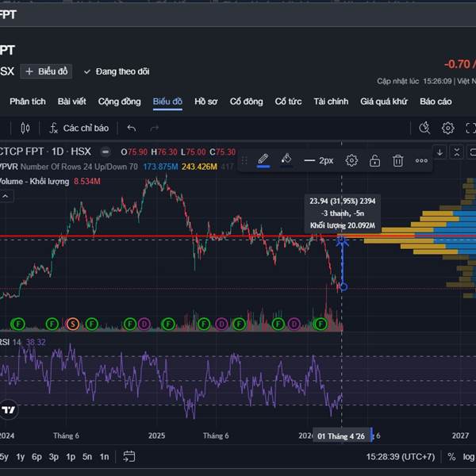Open the Tài chính tab

331,102
